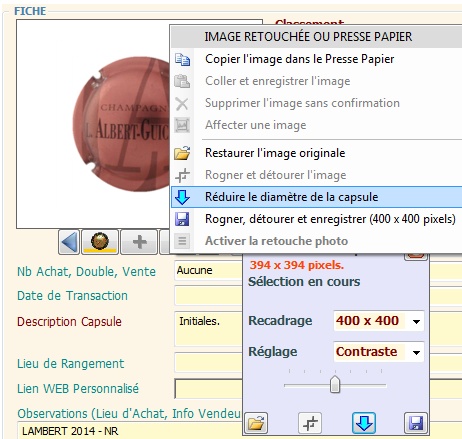This screenshot has height=439, width=462.
Task: Click the Affecter une image picture icon
Action: coord(182,125)
